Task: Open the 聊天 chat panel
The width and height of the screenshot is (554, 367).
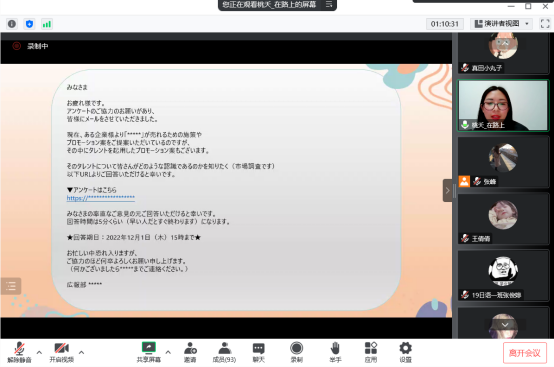Action: tap(258, 352)
